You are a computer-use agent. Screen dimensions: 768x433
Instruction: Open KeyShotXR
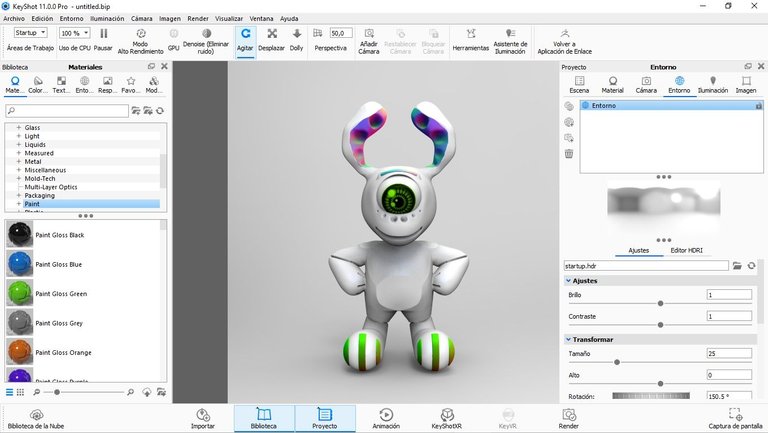447,419
